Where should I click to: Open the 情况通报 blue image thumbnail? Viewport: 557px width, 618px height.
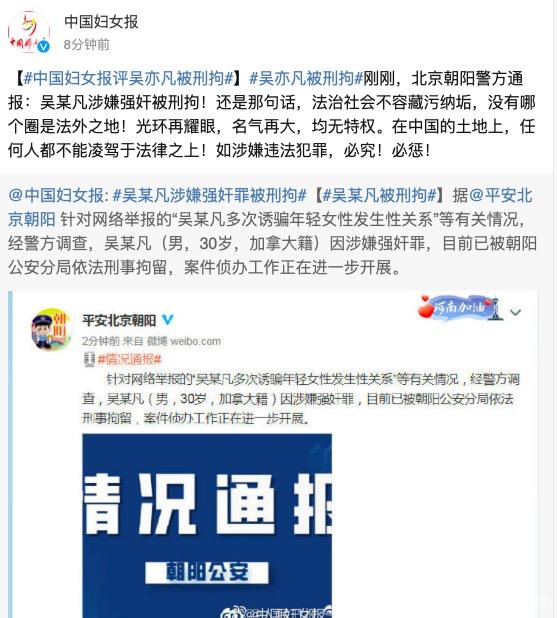(x=207, y=526)
